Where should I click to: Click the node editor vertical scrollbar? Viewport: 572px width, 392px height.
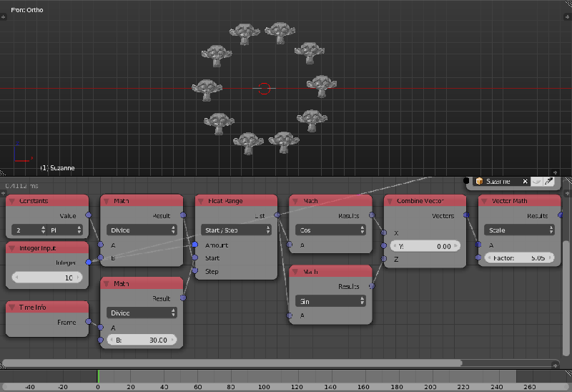(566, 298)
